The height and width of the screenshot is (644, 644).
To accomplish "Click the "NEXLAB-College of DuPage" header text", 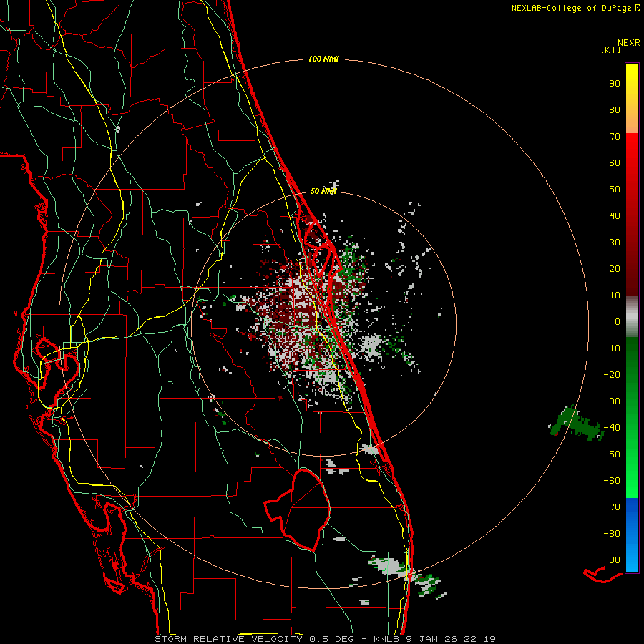I will coord(571,8).
